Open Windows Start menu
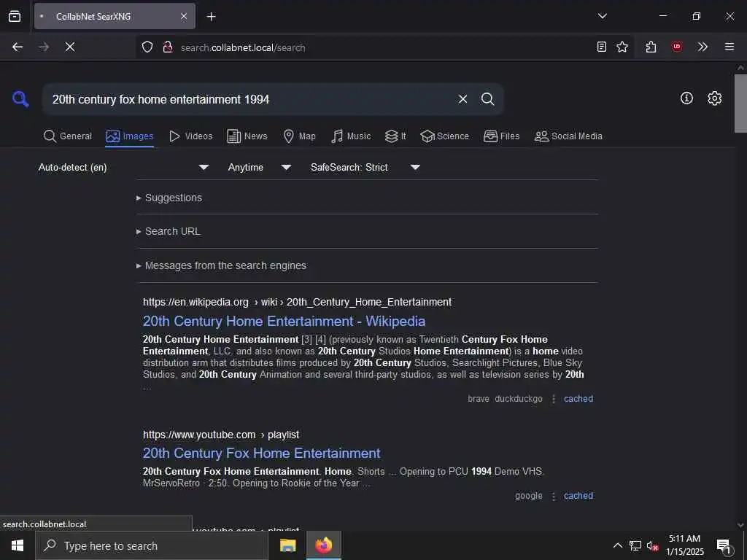The height and width of the screenshot is (560, 747). 18,545
